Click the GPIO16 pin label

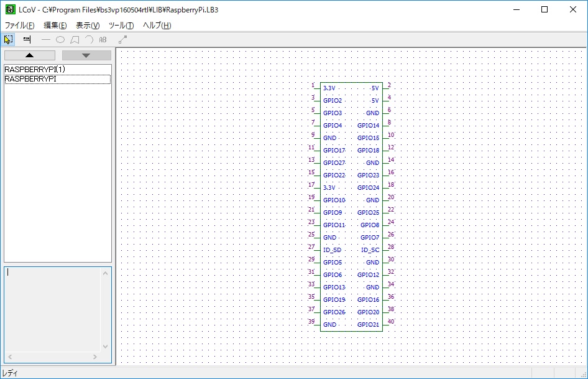tap(368, 299)
